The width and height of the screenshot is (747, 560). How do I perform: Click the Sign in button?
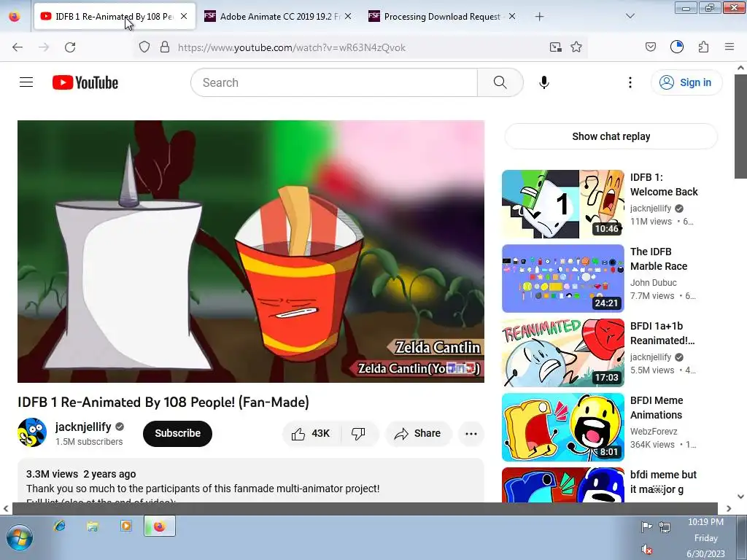click(x=686, y=82)
